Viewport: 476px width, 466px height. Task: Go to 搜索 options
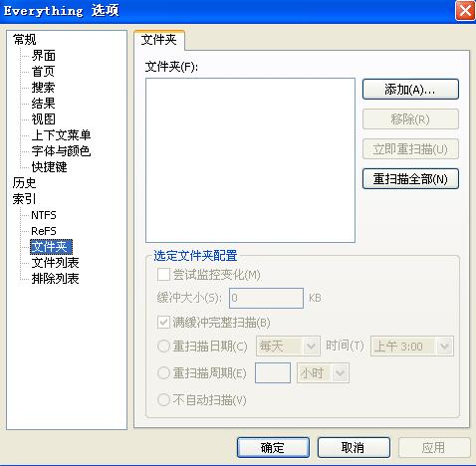[x=43, y=88]
